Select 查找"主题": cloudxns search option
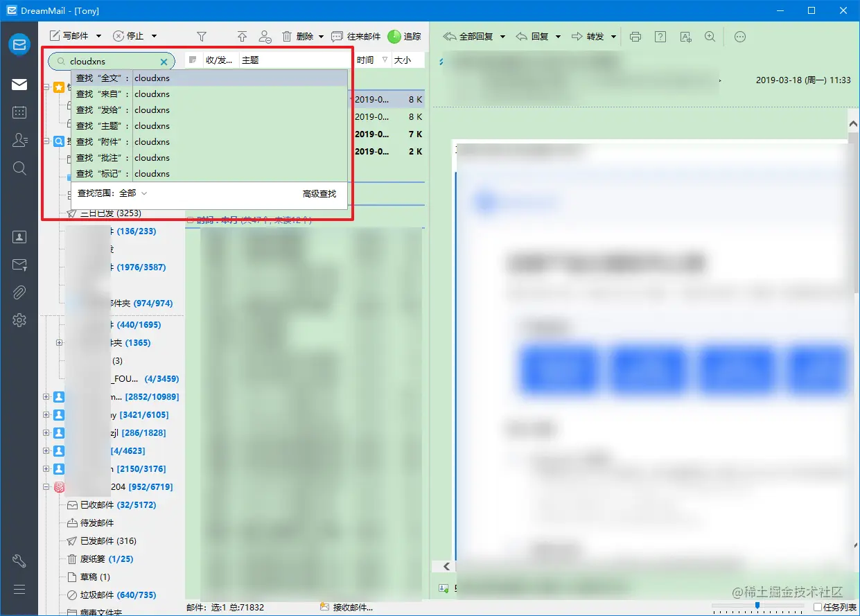This screenshot has width=860, height=616. 209,126
